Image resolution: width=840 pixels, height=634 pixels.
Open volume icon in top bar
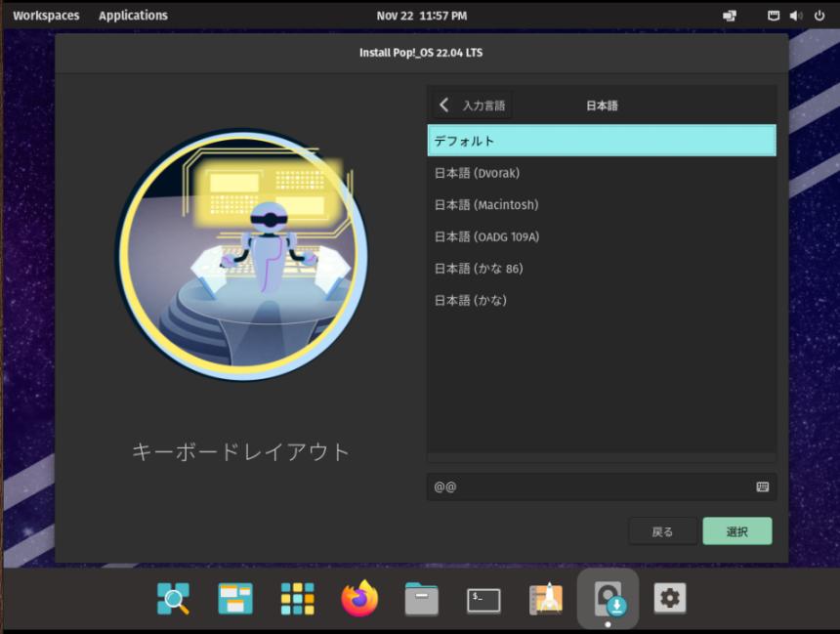795,16
